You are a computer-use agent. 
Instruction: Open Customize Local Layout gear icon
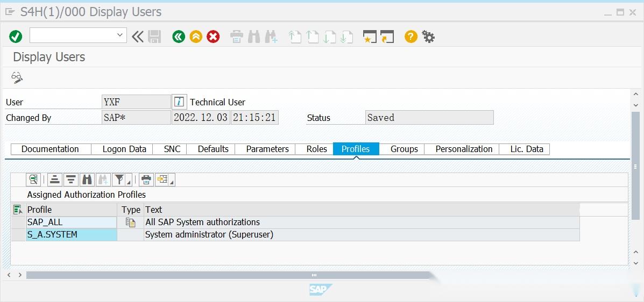(428, 37)
